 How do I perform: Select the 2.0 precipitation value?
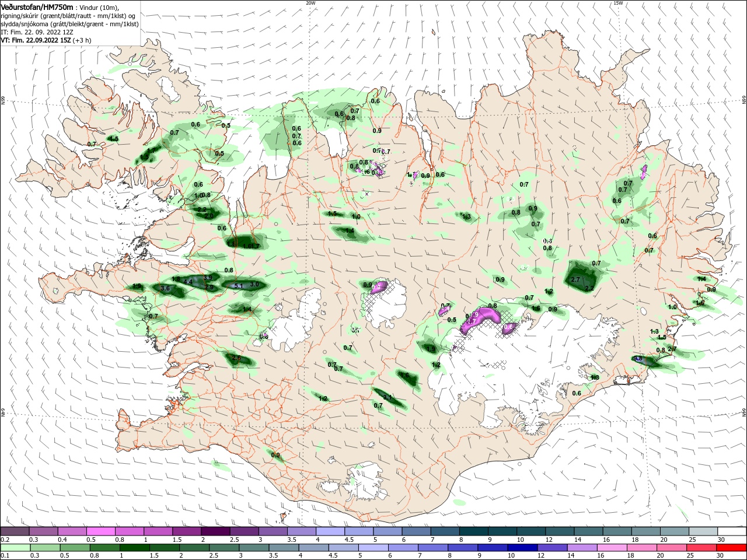pos(209,216)
